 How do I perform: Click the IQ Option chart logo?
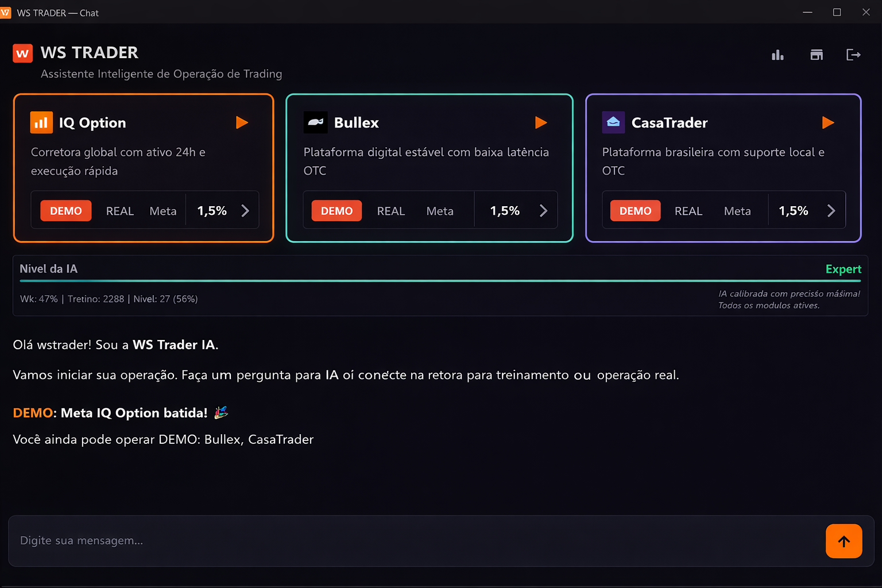(41, 122)
